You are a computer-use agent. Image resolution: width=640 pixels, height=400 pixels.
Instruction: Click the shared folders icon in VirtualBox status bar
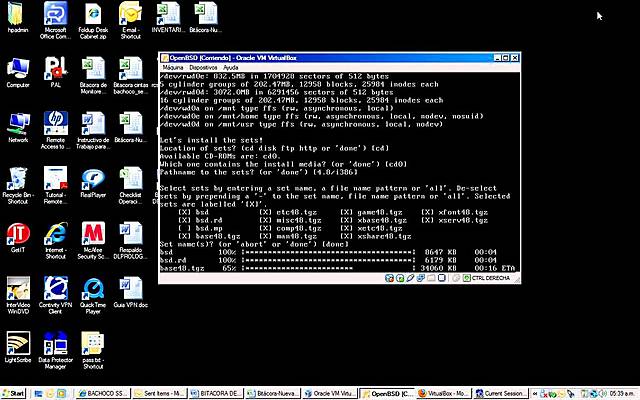(x=431, y=278)
